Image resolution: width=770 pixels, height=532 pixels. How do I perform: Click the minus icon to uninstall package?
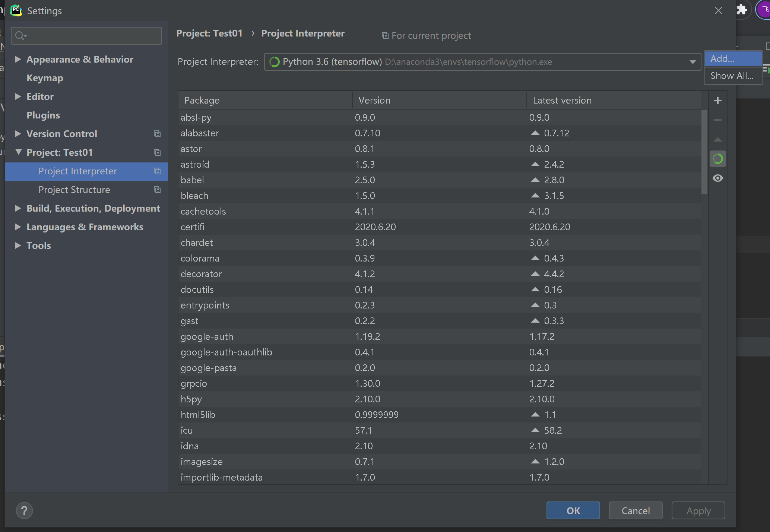pyautogui.click(x=717, y=120)
